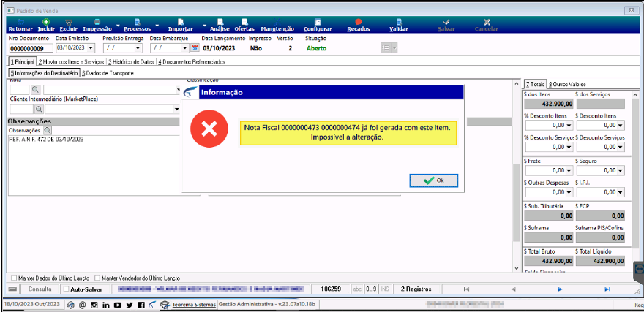Click the Incluir green plus icon

coord(46,22)
